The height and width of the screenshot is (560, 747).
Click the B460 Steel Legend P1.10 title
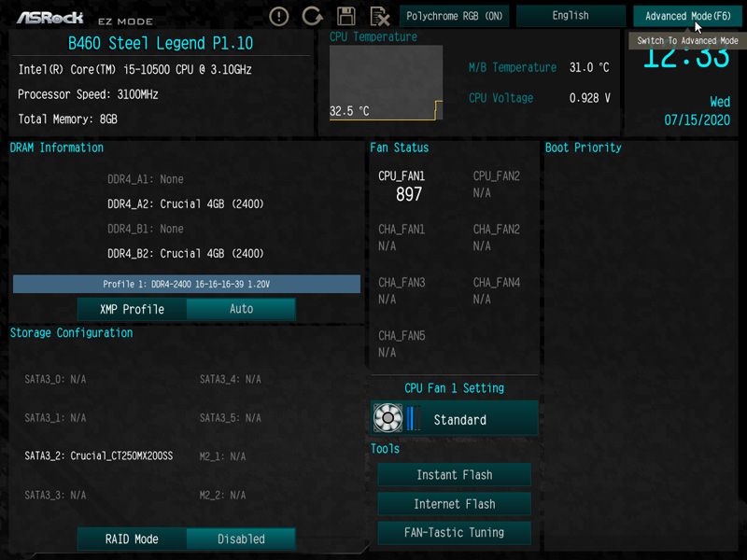(161, 43)
